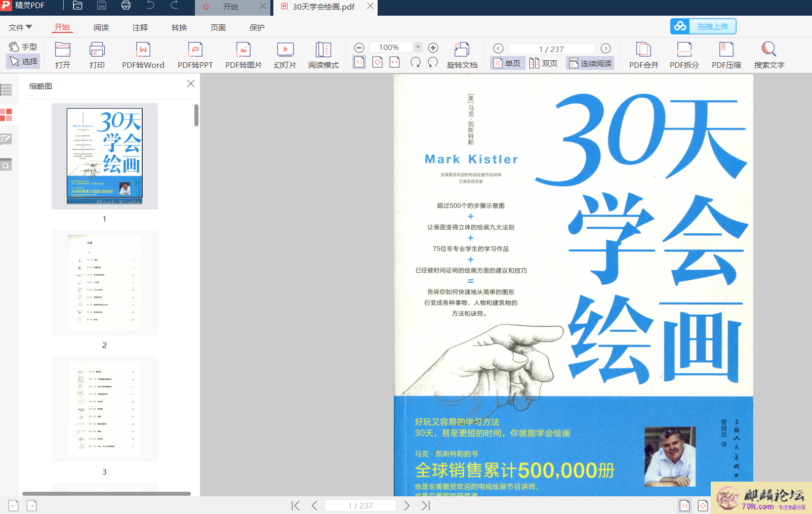
Task: Set actual size 1:1 view in toolbar
Action: pos(359,62)
